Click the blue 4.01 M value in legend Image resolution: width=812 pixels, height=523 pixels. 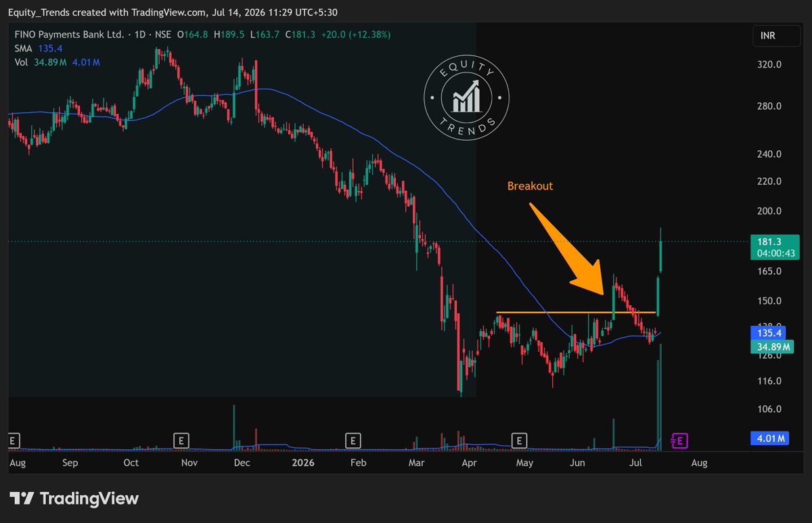[x=85, y=62]
